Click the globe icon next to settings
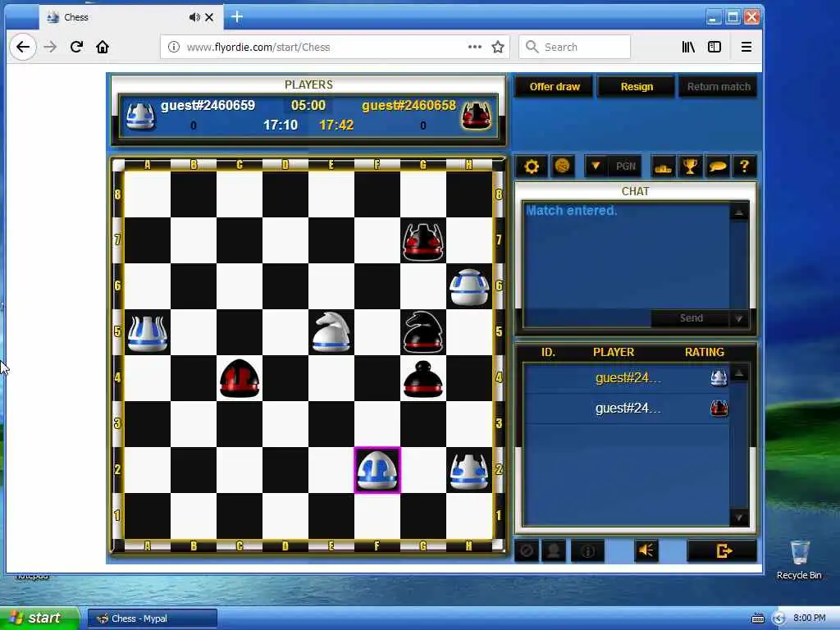The width and height of the screenshot is (840, 630). click(561, 167)
